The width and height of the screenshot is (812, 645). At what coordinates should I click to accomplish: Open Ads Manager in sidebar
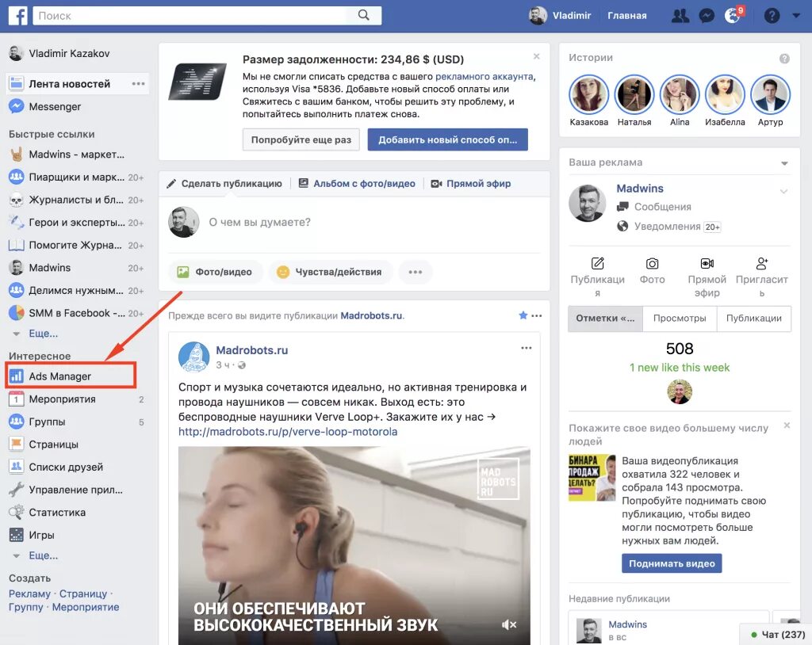coord(71,376)
